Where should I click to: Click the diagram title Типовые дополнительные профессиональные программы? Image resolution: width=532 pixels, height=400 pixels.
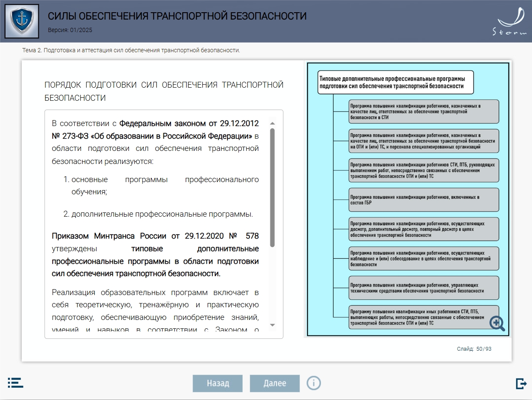pos(396,82)
